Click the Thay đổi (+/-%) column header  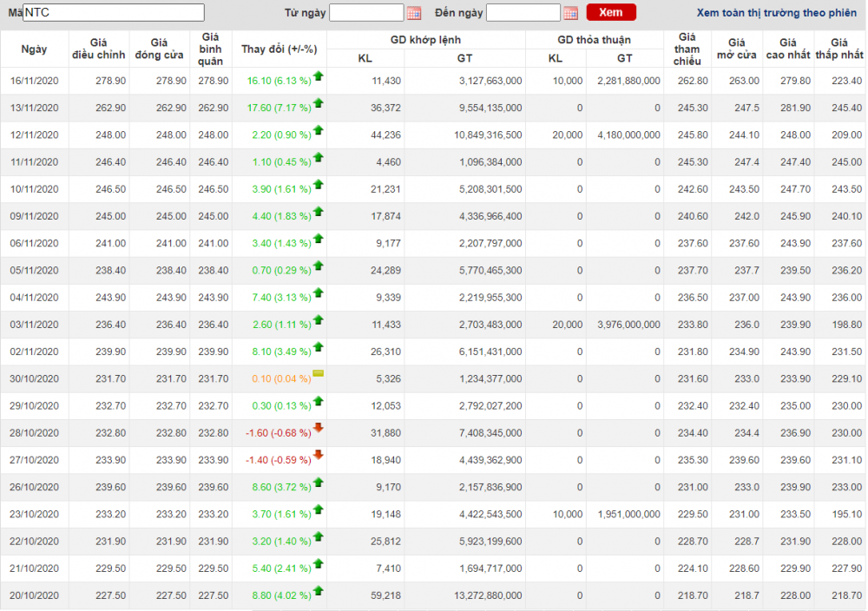click(279, 49)
